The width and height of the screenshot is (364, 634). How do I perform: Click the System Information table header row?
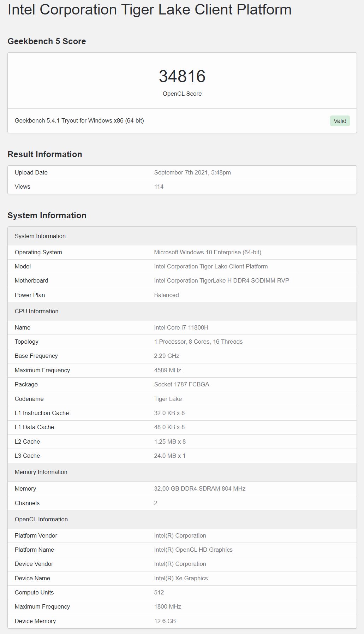[x=182, y=236]
